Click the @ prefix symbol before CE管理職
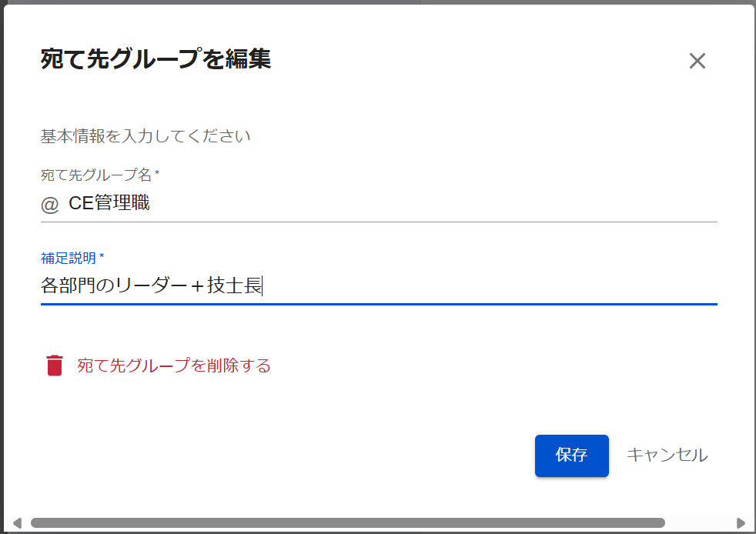This screenshot has width=756, height=534. point(50,205)
